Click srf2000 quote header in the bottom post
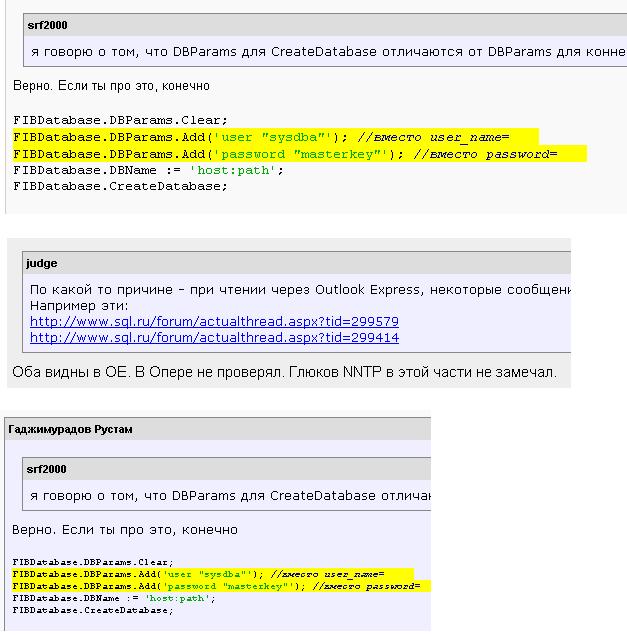627x636 pixels. click(48, 468)
